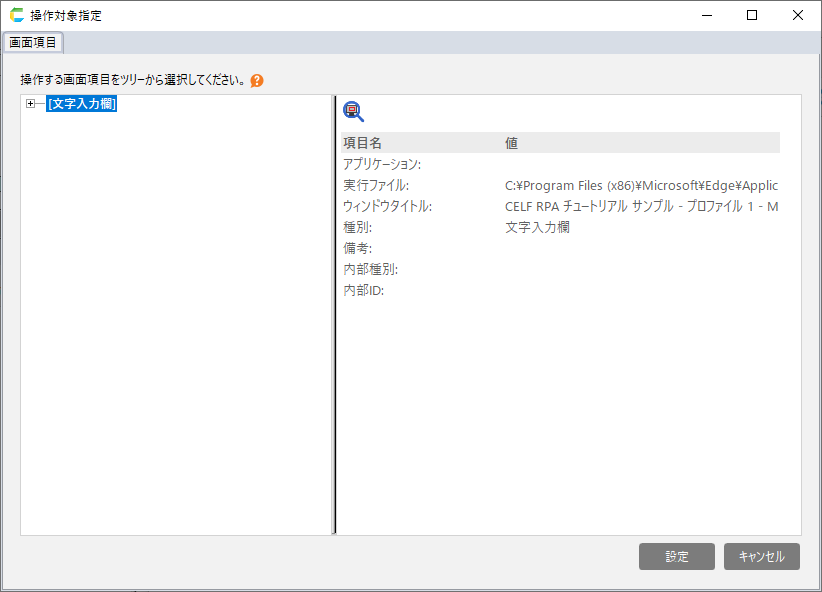Click the 値 column header
Screen dimensions: 822x592
[511, 143]
